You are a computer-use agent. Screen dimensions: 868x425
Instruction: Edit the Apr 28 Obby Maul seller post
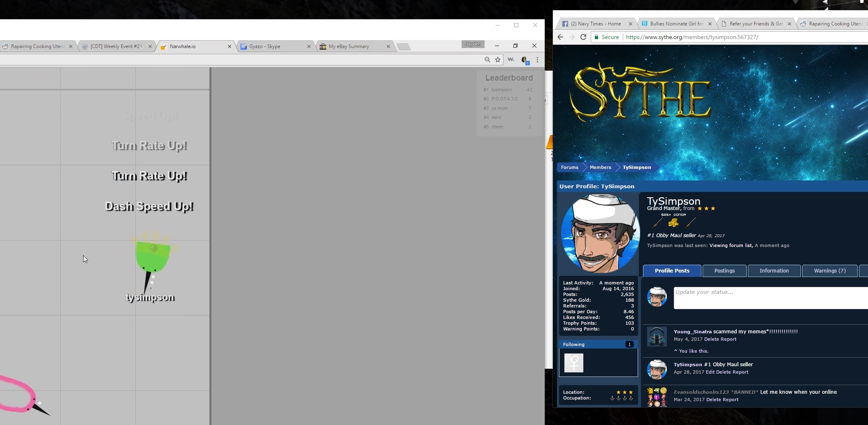(x=710, y=372)
